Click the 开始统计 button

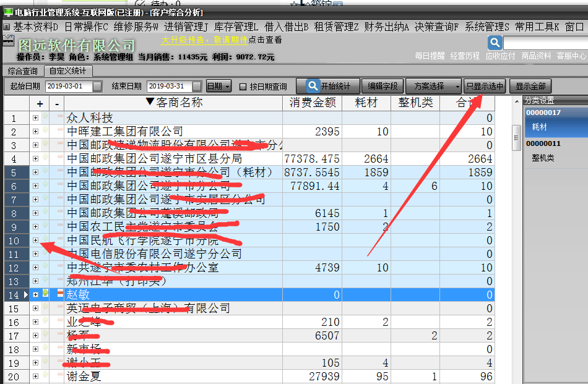tap(328, 87)
